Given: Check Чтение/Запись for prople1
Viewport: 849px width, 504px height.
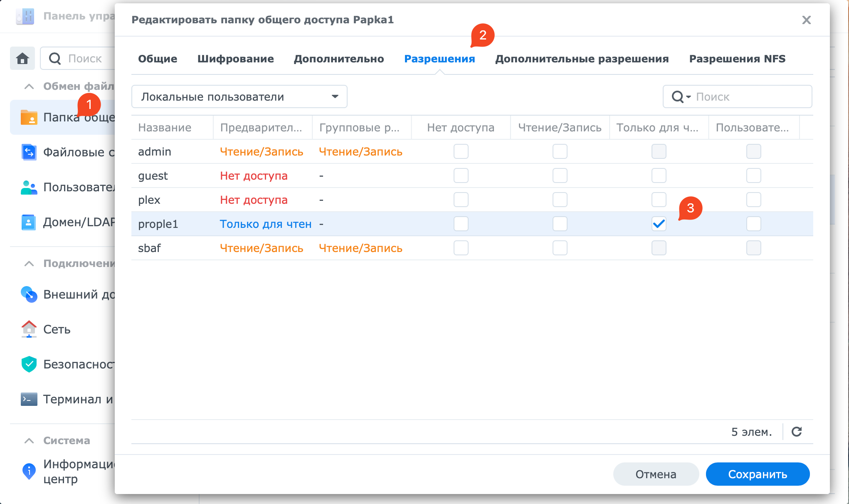Looking at the screenshot, I should point(560,224).
